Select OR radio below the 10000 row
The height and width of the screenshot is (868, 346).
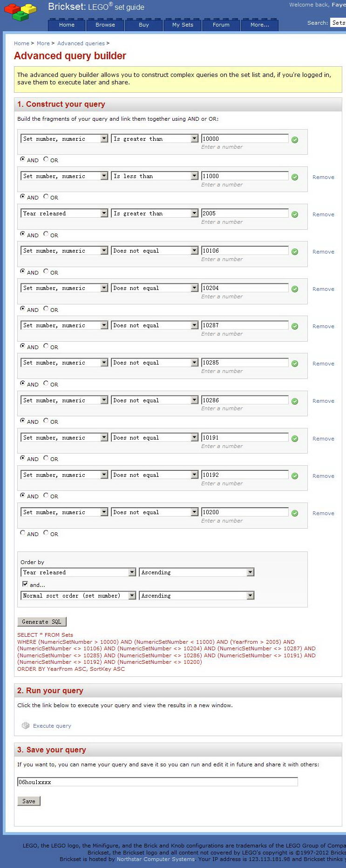46,159
